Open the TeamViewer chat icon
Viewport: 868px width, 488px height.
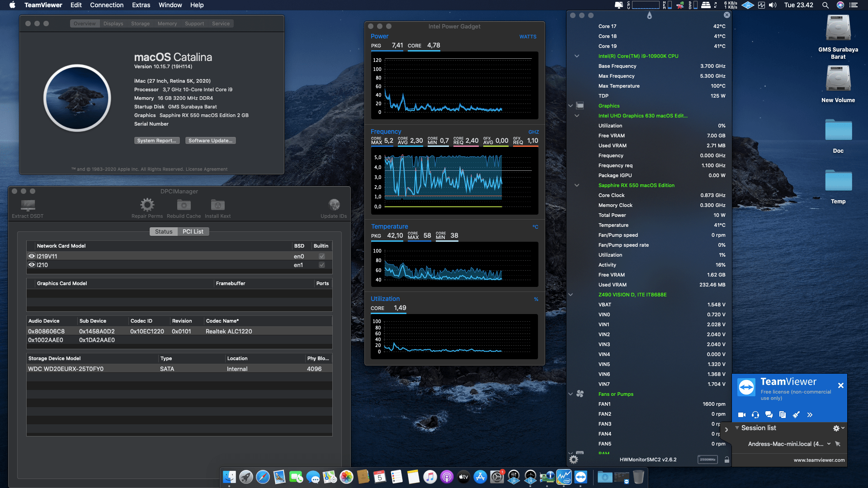click(769, 415)
